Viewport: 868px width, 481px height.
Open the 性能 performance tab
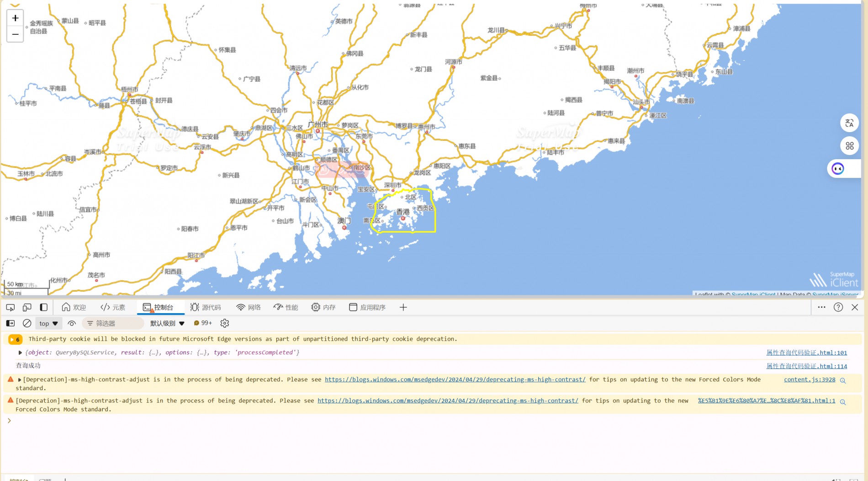[286, 307]
